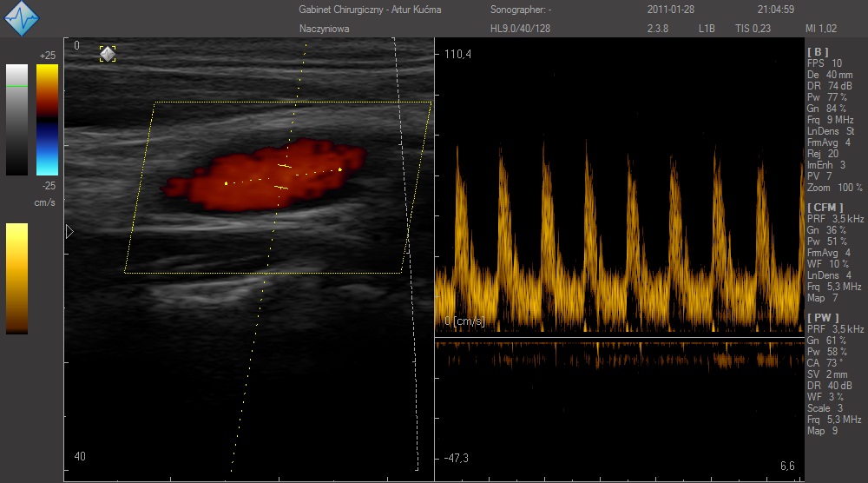The height and width of the screenshot is (483, 868).
Task: Click the Gn 36 % CFM gain
Action: click(x=826, y=230)
